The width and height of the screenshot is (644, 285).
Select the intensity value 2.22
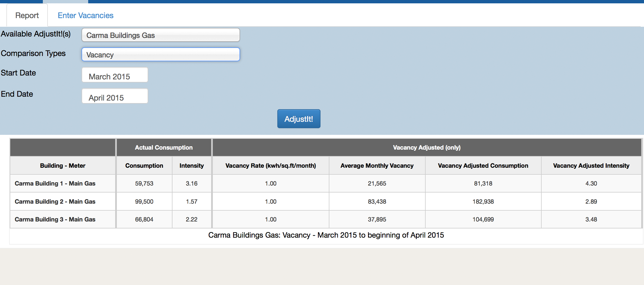tap(192, 219)
